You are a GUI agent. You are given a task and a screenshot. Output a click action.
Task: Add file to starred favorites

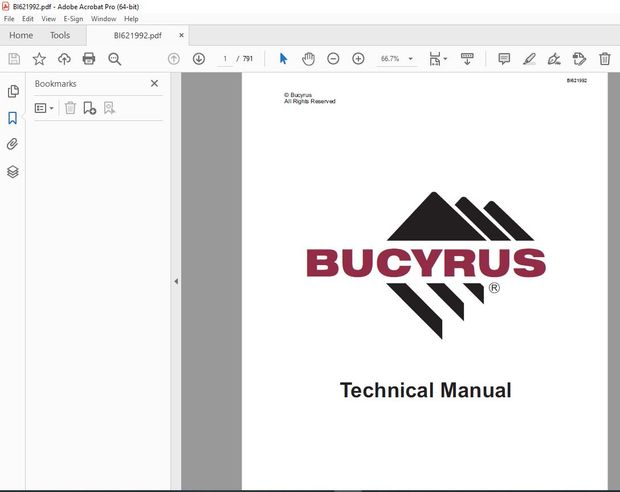[x=39, y=59]
